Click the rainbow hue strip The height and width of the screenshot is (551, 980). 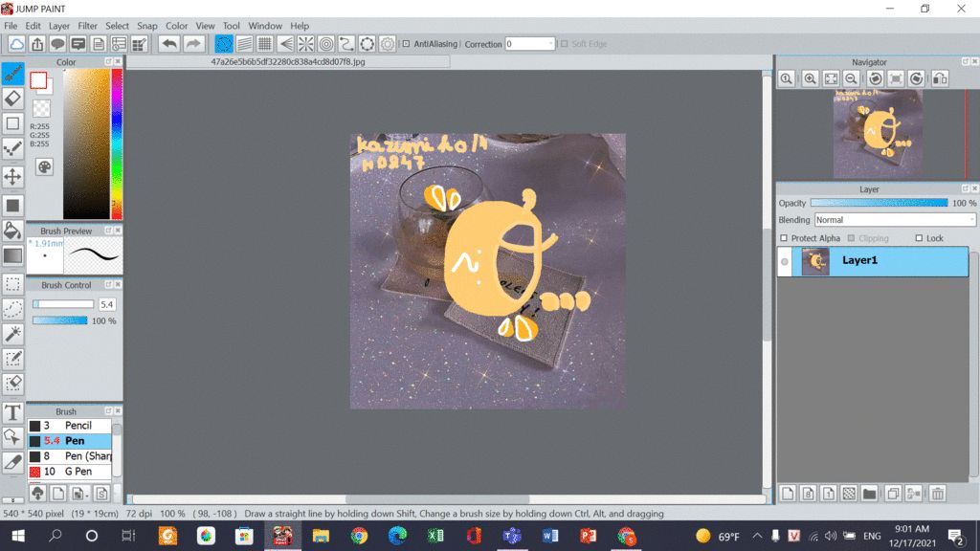pyautogui.click(x=116, y=143)
